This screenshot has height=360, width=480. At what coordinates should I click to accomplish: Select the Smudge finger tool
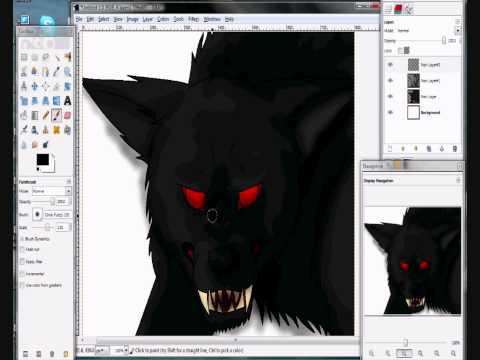35,145
